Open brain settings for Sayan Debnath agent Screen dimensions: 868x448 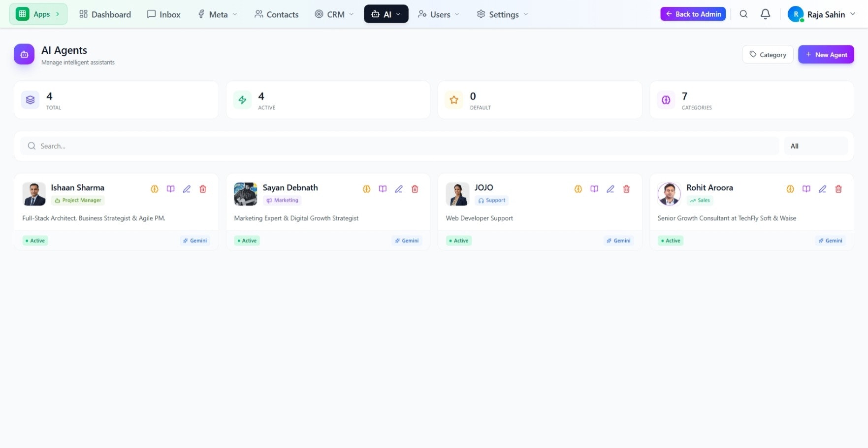click(x=366, y=189)
